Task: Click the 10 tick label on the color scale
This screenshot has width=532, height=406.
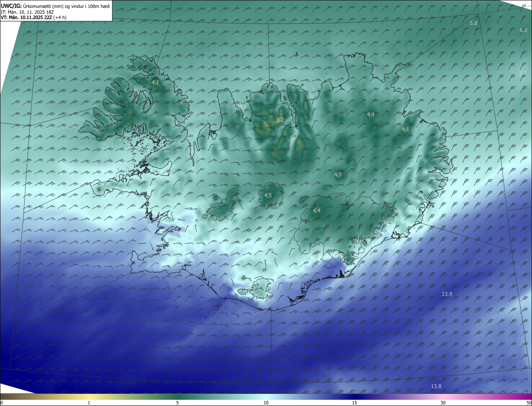Action: (266, 403)
